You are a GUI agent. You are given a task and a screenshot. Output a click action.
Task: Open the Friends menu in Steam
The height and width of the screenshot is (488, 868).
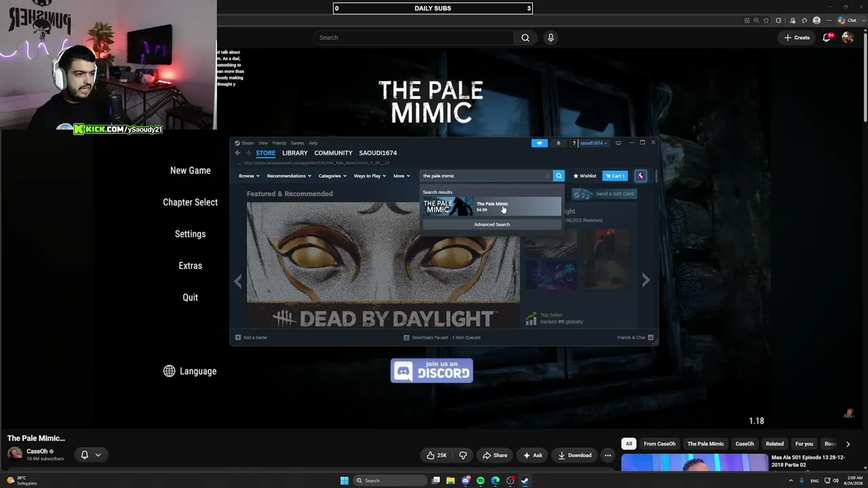tap(279, 143)
